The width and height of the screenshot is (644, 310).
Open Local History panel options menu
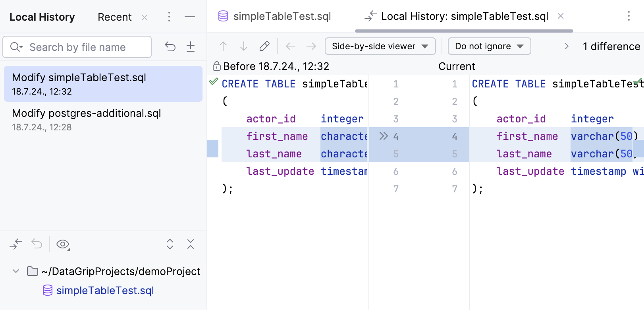169,17
